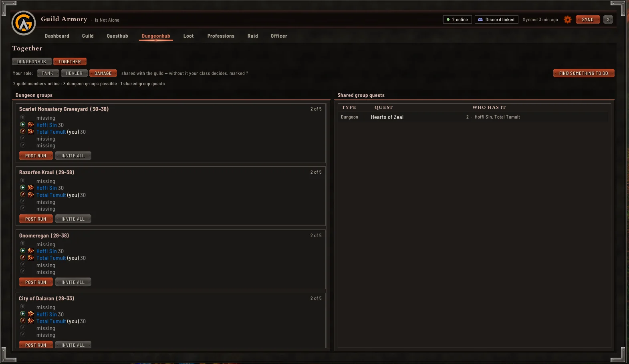Click the Synced 3 min ago status
The height and width of the screenshot is (364, 629).
pyautogui.click(x=540, y=20)
